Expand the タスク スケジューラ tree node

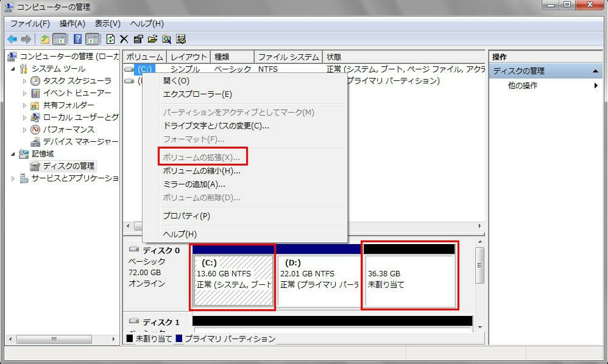point(25,81)
